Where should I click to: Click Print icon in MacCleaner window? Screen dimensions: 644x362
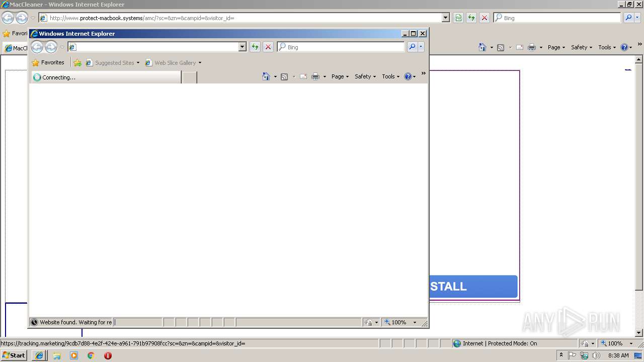pos(532,47)
